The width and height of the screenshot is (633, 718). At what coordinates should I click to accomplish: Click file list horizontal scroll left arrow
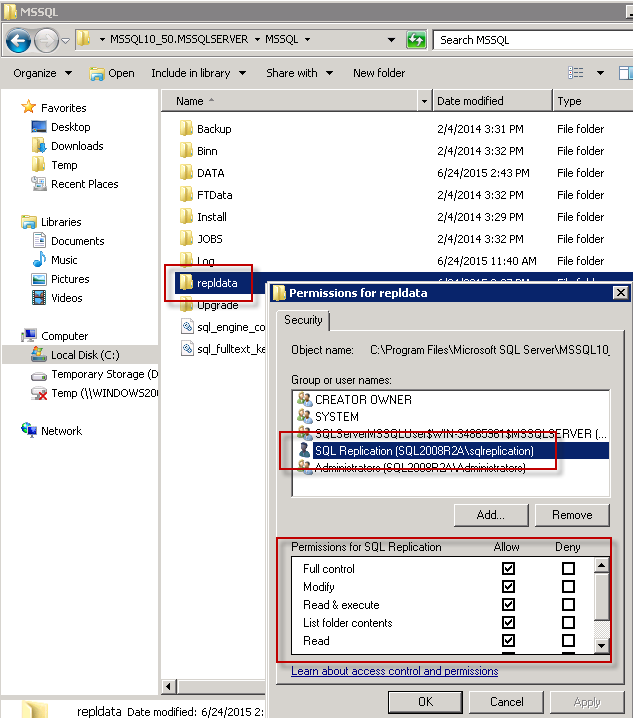[169, 686]
